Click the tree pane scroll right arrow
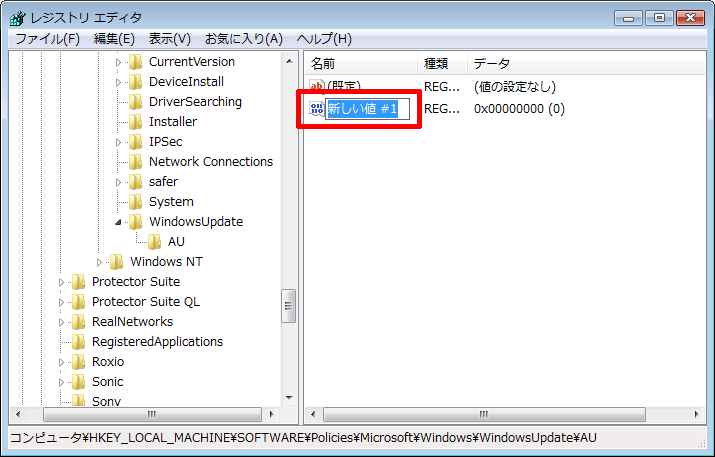The image size is (715, 457). pos(272,415)
